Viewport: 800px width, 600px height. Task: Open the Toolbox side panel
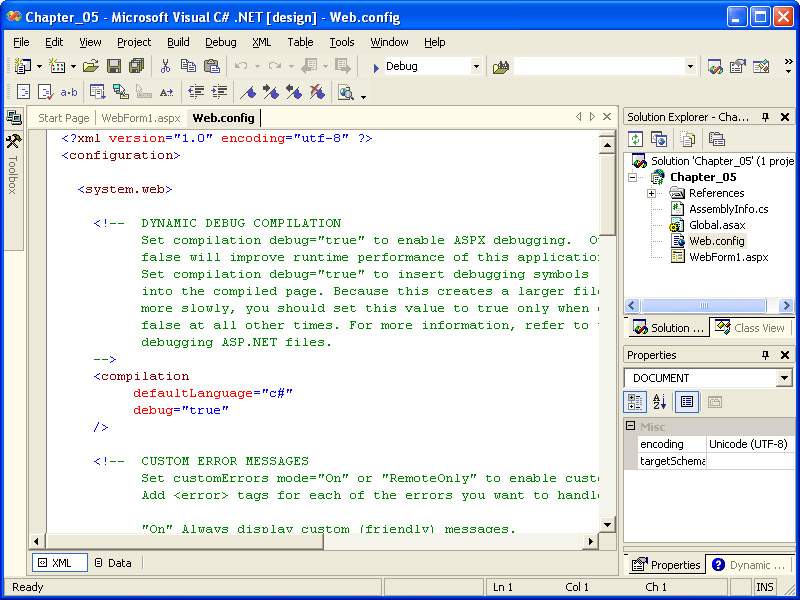point(13,160)
